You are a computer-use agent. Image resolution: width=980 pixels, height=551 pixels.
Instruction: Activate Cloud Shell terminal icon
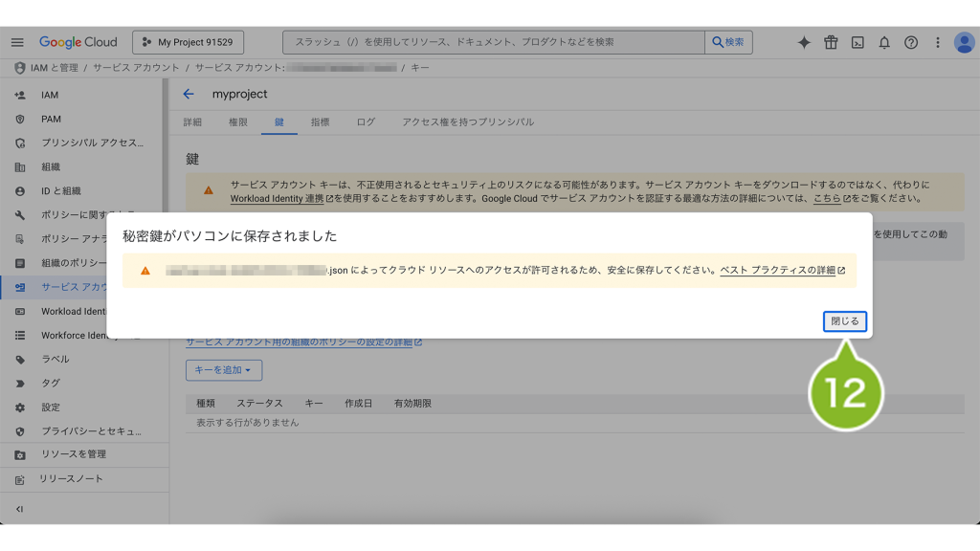(858, 42)
